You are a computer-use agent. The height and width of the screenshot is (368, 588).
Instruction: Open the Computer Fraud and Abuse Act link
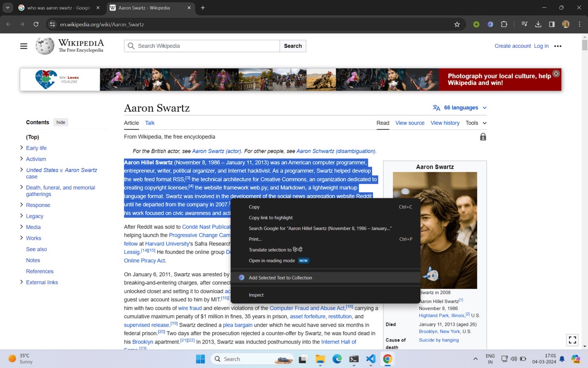pyautogui.click(x=307, y=308)
